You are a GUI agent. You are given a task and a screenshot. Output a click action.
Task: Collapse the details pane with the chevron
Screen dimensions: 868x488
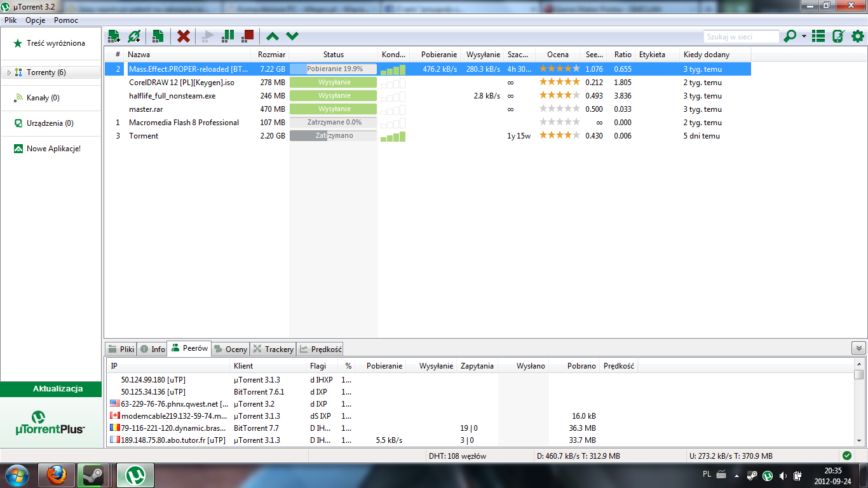click(858, 348)
